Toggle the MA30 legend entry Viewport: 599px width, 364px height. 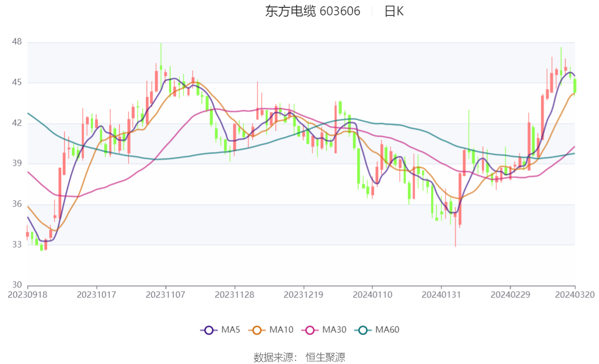click(x=324, y=330)
